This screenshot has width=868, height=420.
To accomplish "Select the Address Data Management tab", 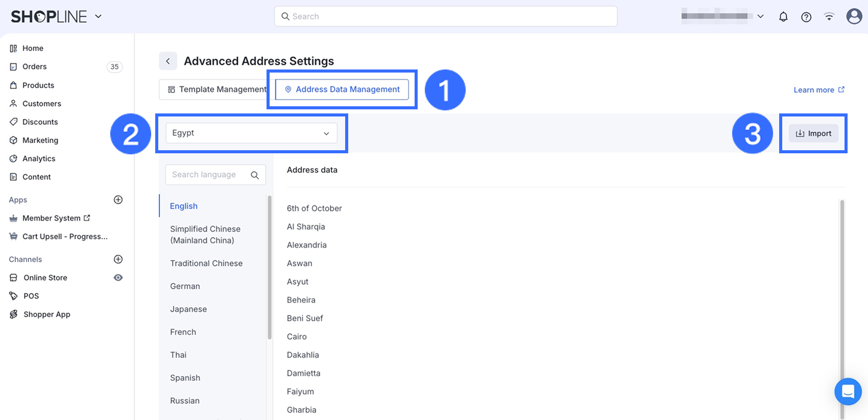I will [x=342, y=89].
